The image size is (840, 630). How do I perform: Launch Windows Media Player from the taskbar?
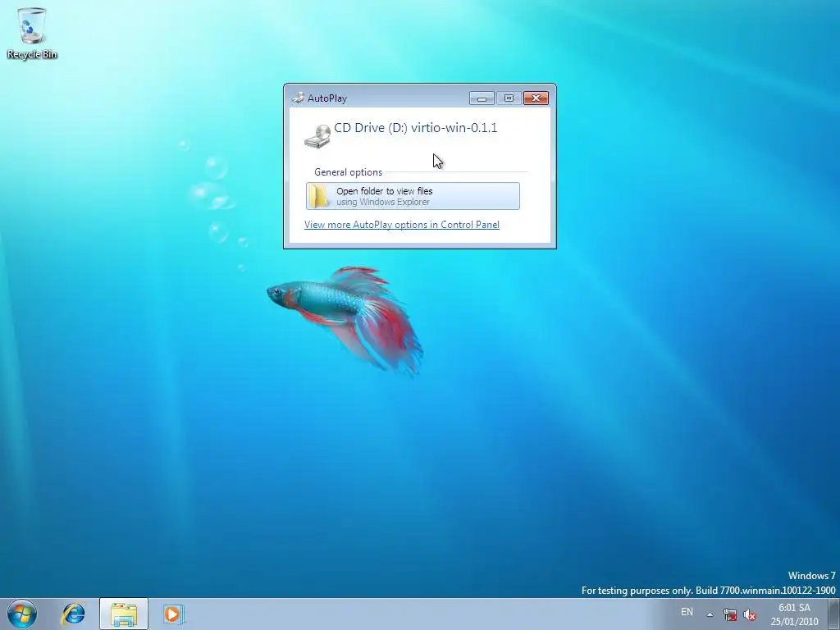(x=173, y=614)
